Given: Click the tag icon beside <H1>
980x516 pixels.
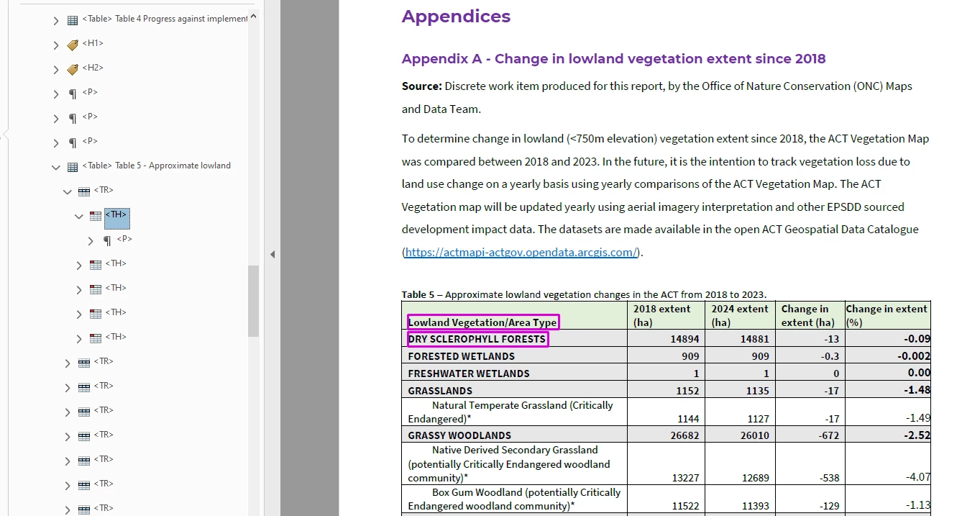Looking at the screenshot, I should click(73, 45).
